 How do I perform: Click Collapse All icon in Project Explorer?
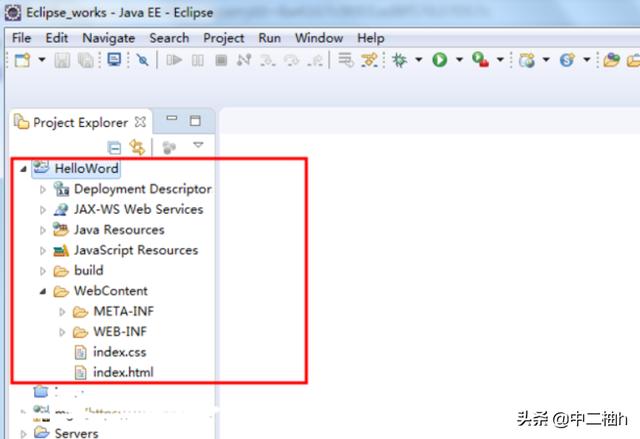(x=115, y=147)
